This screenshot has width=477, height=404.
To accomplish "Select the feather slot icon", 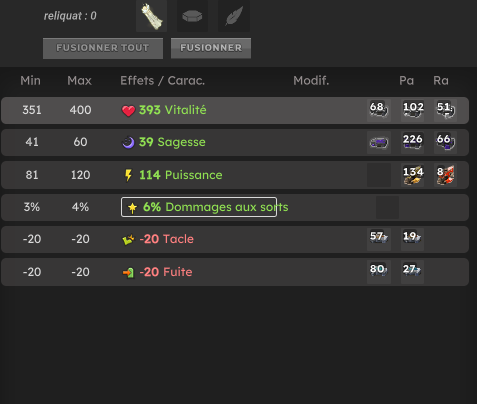I will (234, 16).
